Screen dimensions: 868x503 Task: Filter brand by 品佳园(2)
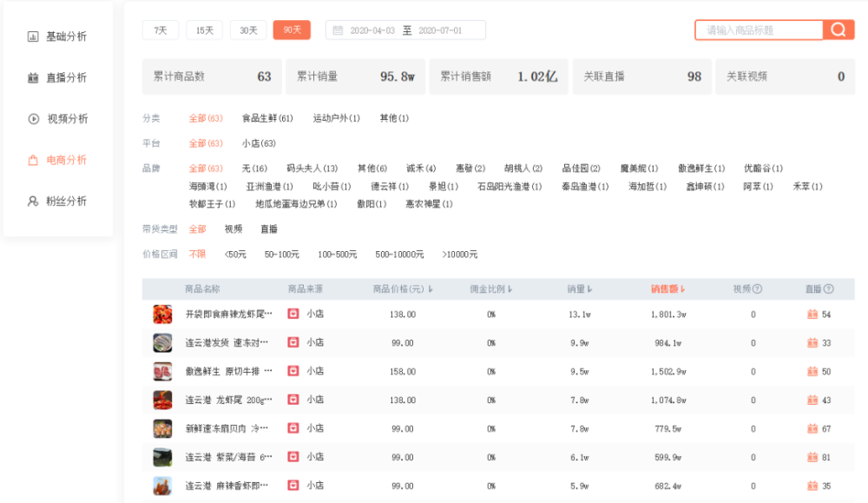pyautogui.click(x=582, y=169)
